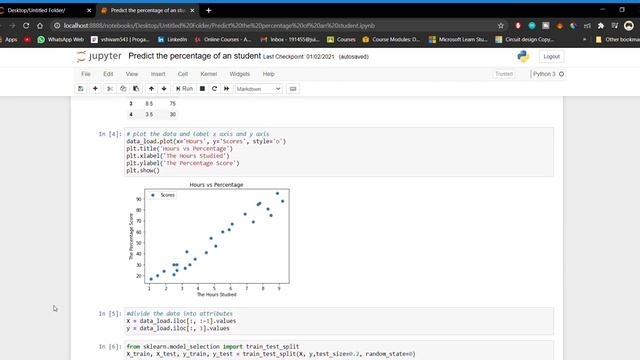
Task: Open the browser profile avatar
Action: (x=629, y=25)
